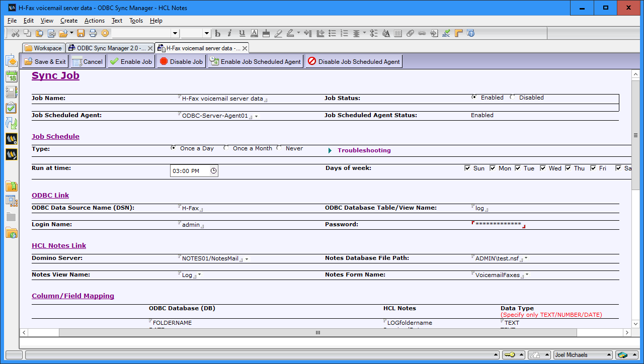Click the vertical scrollbar down arrow

coord(635,324)
